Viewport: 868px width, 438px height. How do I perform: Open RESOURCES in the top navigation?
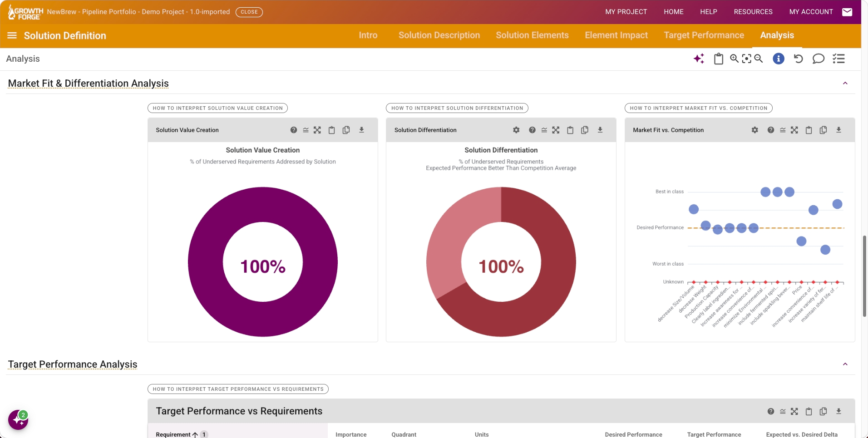click(x=753, y=12)
